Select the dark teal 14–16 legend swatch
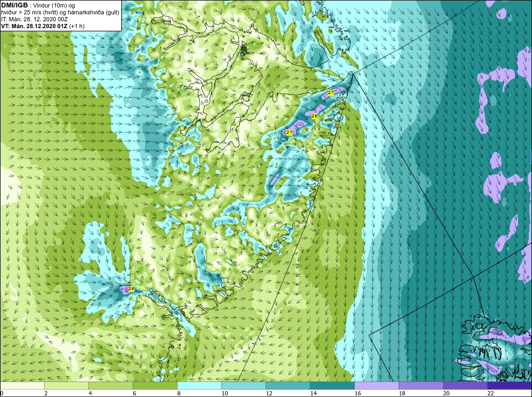This screenshot has width=532, height=397. point(332,386)
